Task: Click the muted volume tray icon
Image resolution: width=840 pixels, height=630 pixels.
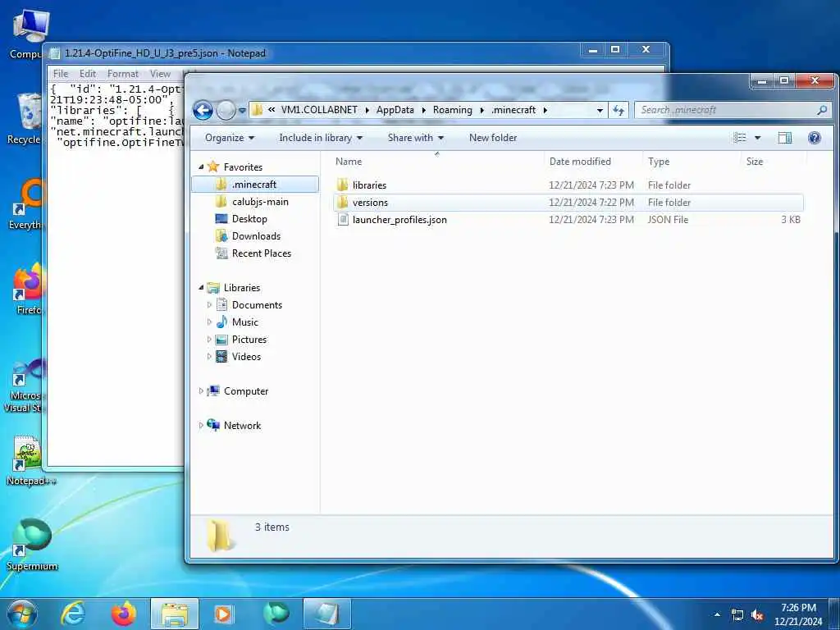Action: tap(757, 615)
